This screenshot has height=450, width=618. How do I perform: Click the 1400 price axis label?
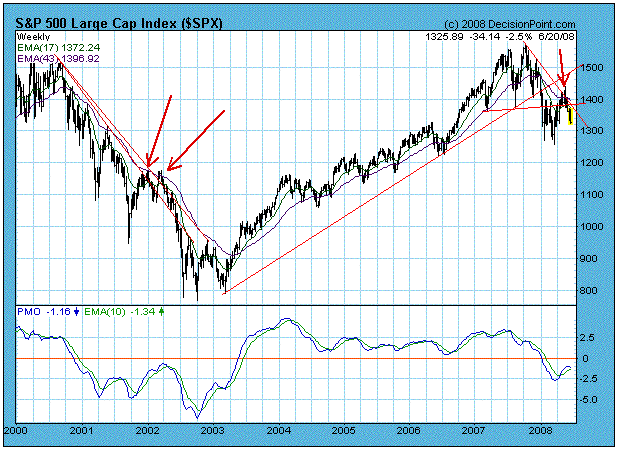(x=592, y=100)
